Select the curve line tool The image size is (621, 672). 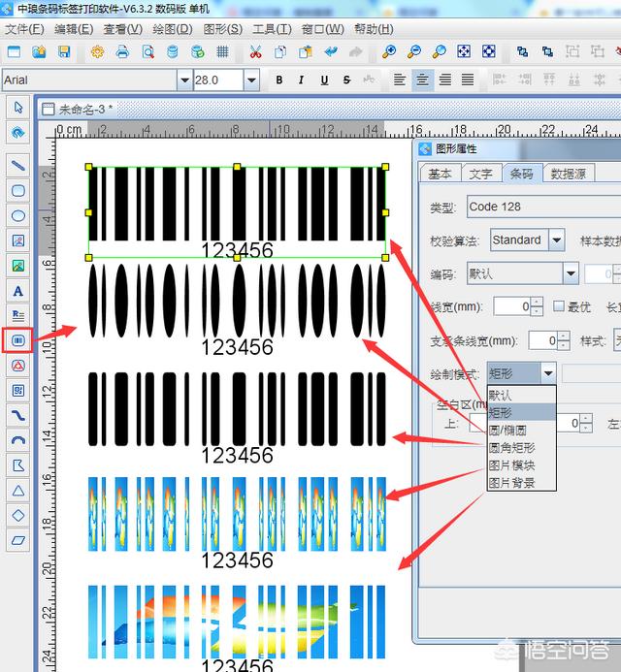tap(18, 415)
